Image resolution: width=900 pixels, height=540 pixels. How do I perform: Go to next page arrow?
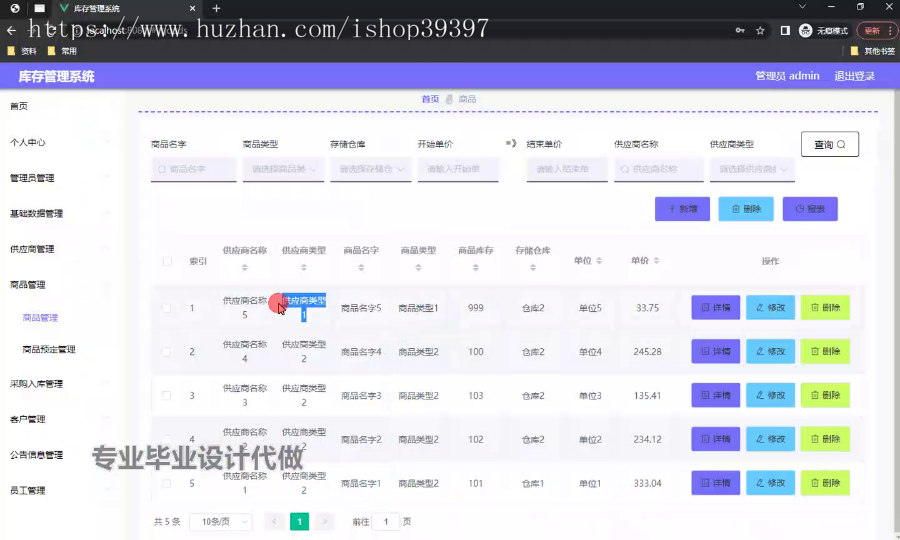324,521
